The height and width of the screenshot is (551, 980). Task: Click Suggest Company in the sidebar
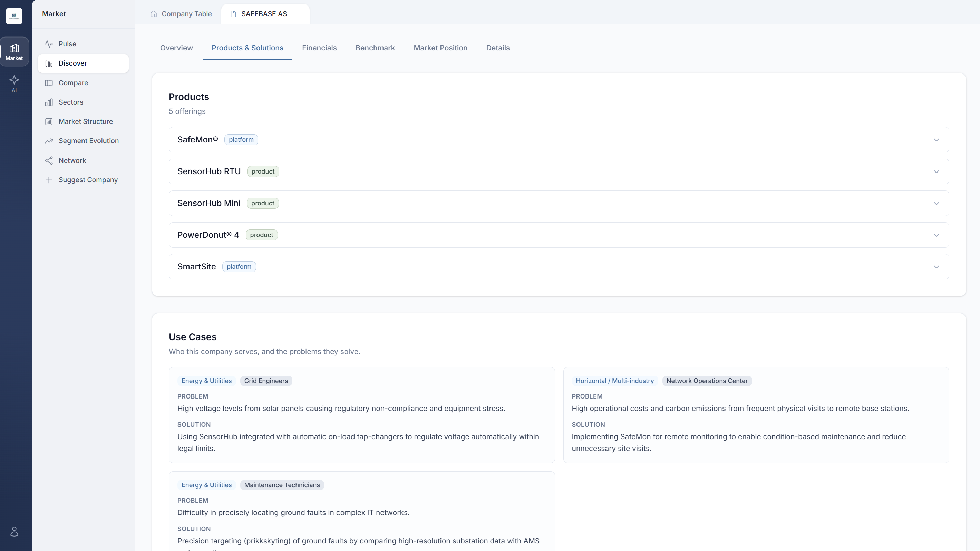(x=83, y=180)
